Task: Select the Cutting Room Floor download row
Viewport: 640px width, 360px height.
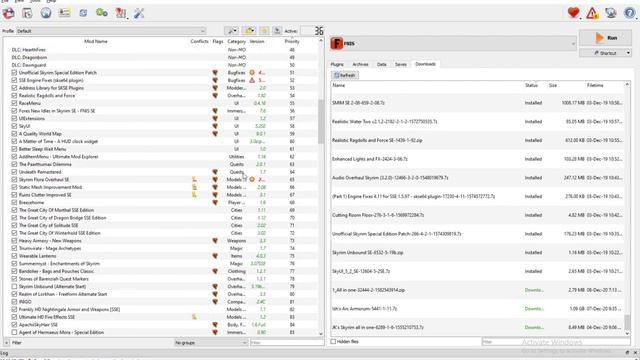Action: [478, 215]
